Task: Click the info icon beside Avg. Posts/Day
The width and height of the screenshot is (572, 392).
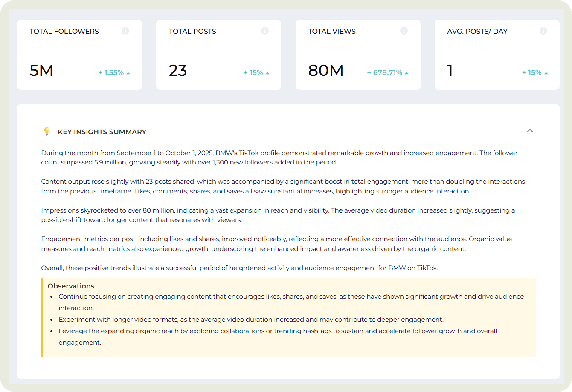Action: pyautogui.click(x=543, y=31)
